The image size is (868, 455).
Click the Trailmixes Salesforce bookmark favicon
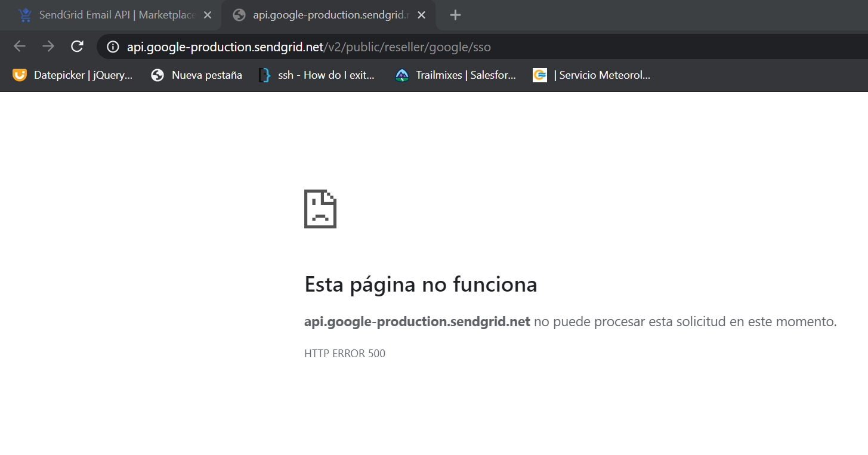(x=401, y=75)
